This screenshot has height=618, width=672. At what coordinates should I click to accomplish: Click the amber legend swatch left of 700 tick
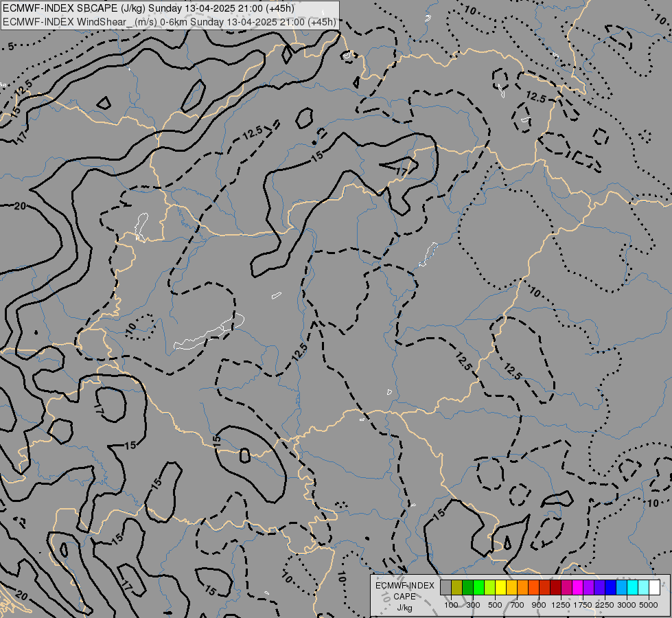(511, 588)
